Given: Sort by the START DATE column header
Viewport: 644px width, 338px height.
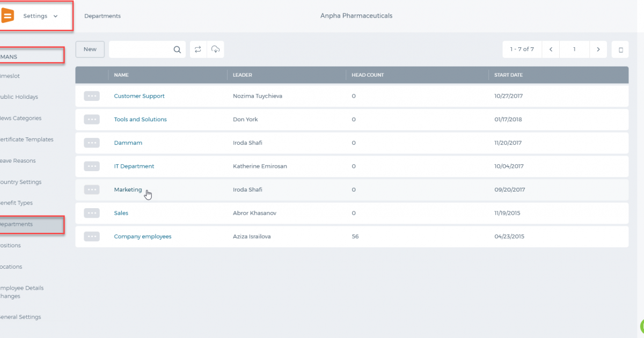Looking at the screenshot, I should pos(508,75).
